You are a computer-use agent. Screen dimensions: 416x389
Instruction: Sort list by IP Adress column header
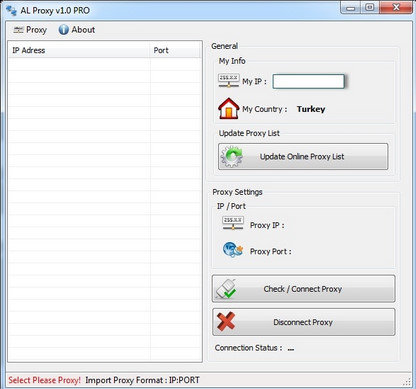[x=79, y=50]
